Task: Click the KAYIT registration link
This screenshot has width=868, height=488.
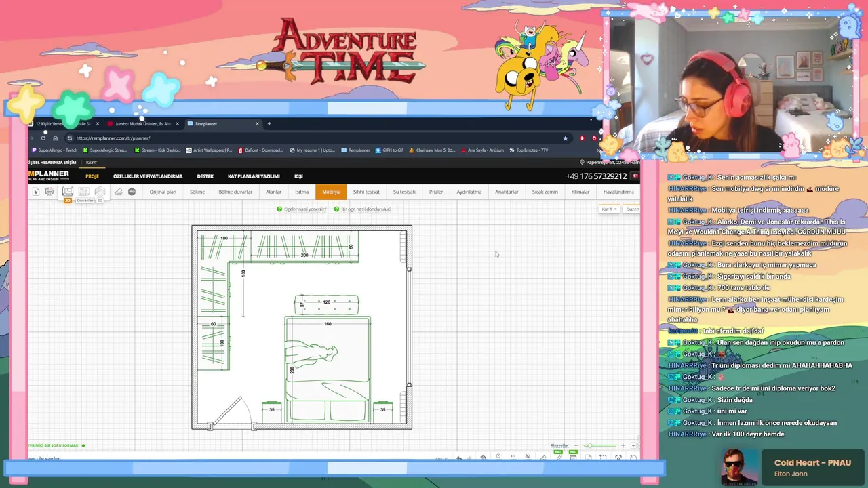Action: (x=92, y=163)
